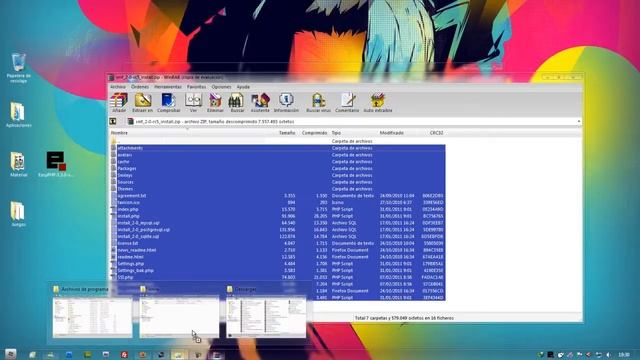Click the highlighted Explorer taskbar icon

tap(178, 355)
